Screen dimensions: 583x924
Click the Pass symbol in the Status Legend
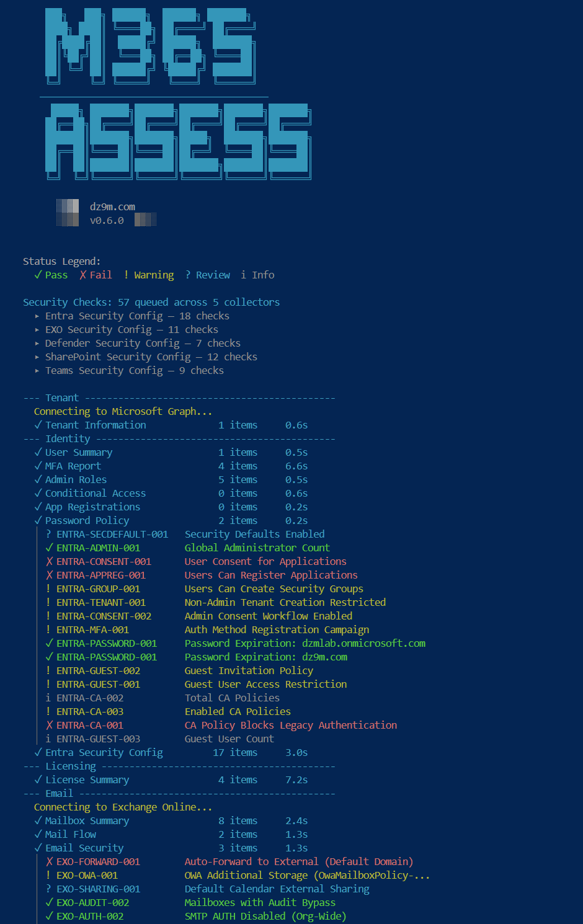coord(38,275)
